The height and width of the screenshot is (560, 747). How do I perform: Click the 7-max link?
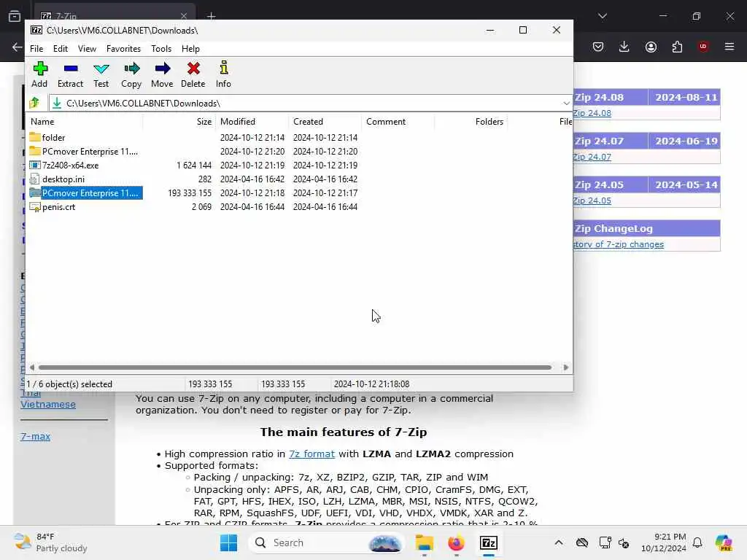pos(35,436)
